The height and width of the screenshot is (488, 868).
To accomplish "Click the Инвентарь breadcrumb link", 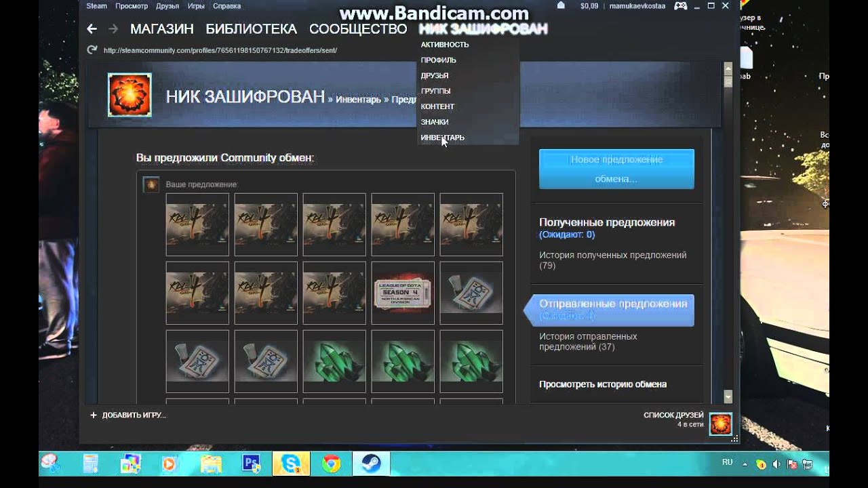I will [358, 100].
